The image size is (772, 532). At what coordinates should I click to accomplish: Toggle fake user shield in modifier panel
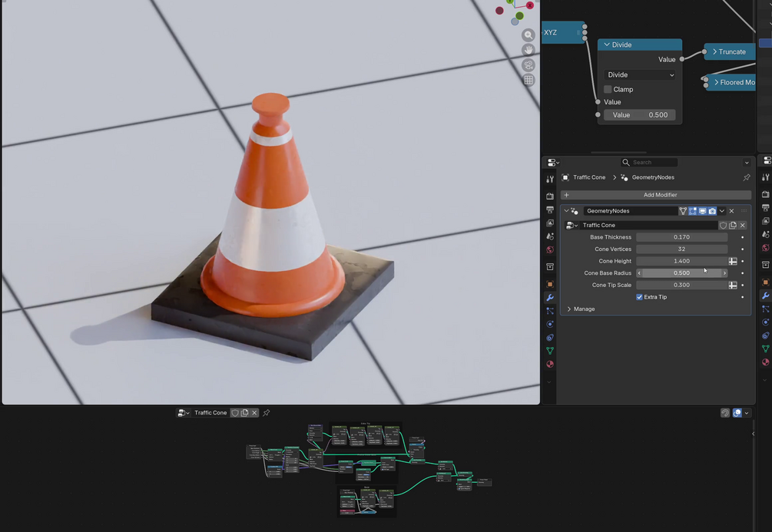(x=723, y=225)
